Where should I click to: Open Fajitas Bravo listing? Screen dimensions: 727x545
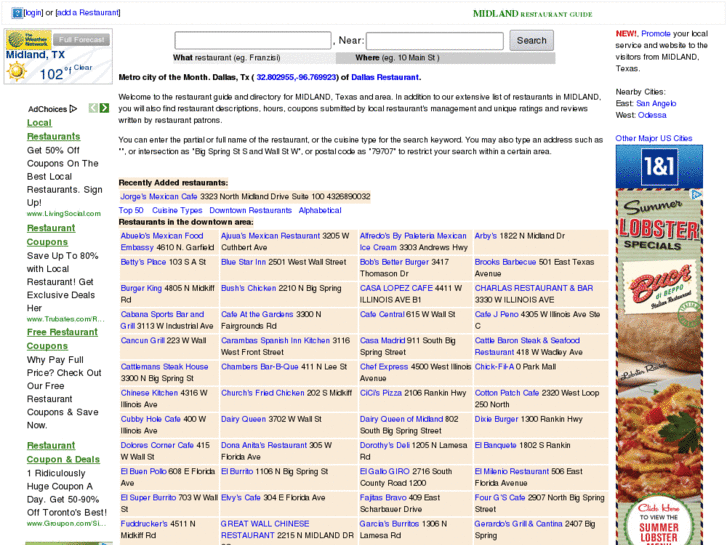click(383, 497)
